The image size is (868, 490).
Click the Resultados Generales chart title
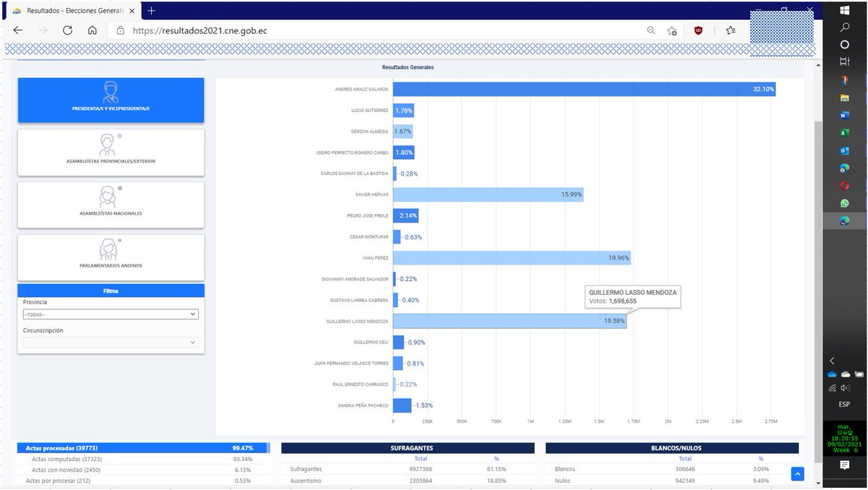click(408, 67)
